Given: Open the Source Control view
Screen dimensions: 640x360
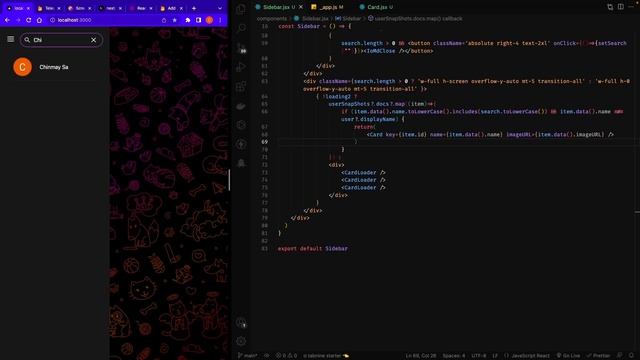Looking at the screenshot, I should pos(241,47).
